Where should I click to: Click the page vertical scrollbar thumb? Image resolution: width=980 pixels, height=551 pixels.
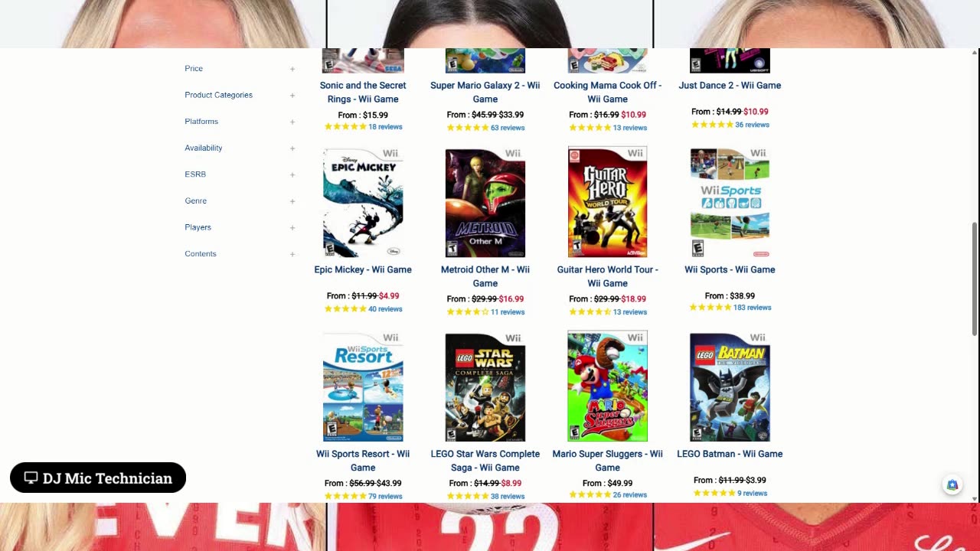[x=975, y=279]
